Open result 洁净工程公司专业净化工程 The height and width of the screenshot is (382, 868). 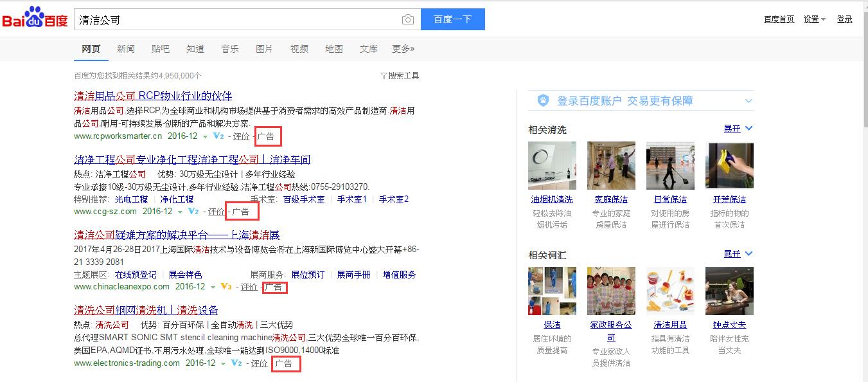tap(192, 159)
